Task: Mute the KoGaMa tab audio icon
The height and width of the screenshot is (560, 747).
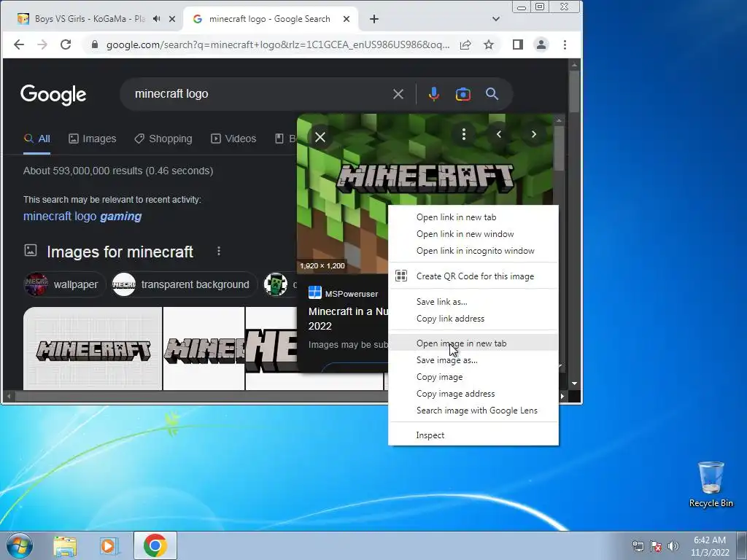Action: point(156,19)
